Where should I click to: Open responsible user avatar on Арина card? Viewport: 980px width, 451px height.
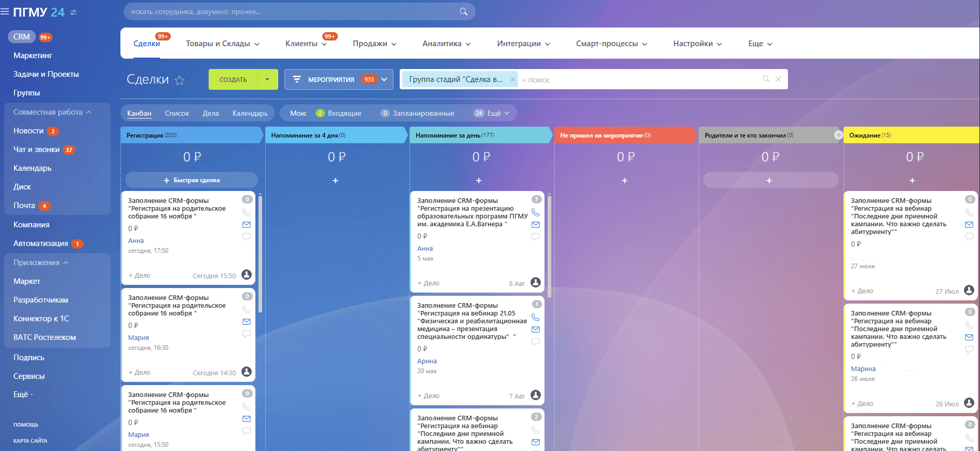tap(536, 395)
